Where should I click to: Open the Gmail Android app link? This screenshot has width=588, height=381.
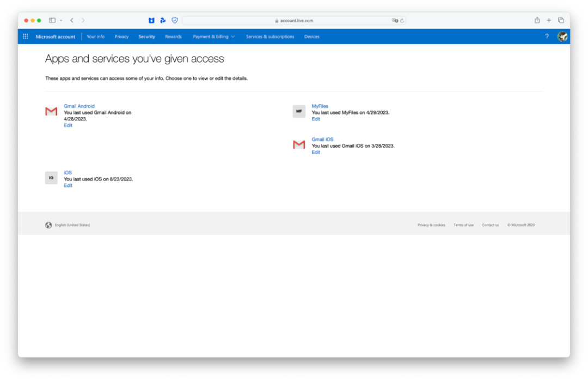(x=79, y=106)
